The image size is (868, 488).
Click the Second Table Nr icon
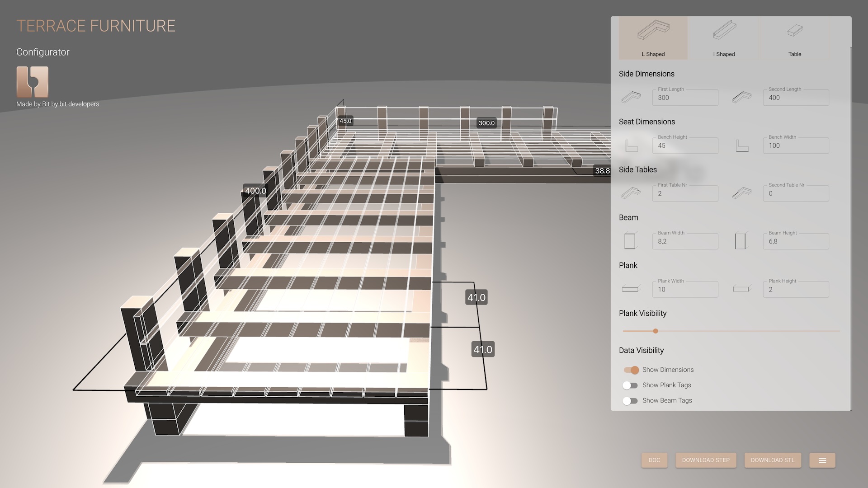(742, 193)
